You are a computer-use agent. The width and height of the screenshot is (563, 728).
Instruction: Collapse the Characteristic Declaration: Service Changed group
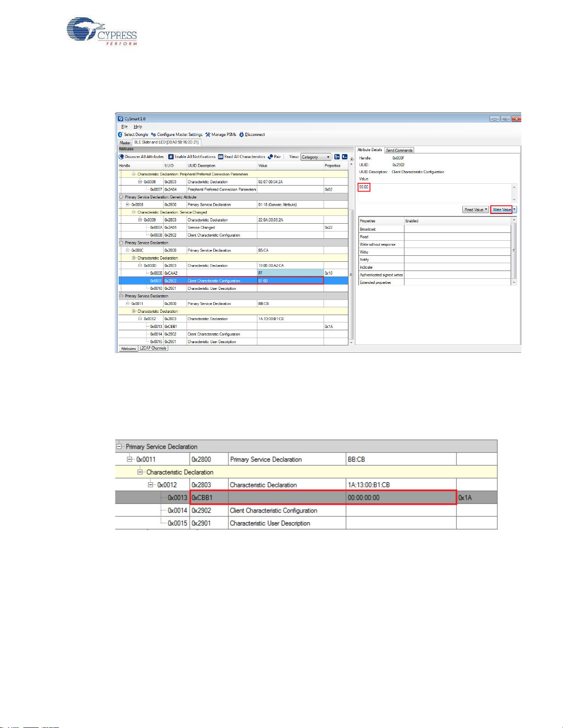(x=134, y=212)
